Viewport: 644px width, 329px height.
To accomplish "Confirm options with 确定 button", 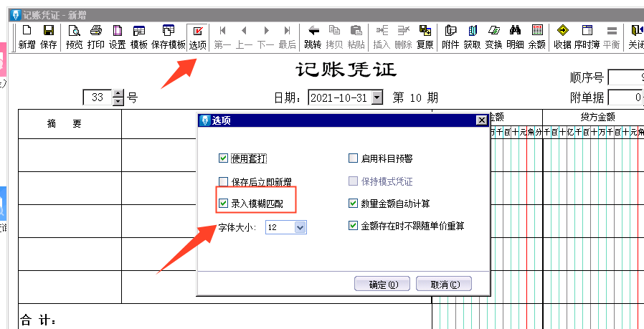I will click(x=379, y=284).
